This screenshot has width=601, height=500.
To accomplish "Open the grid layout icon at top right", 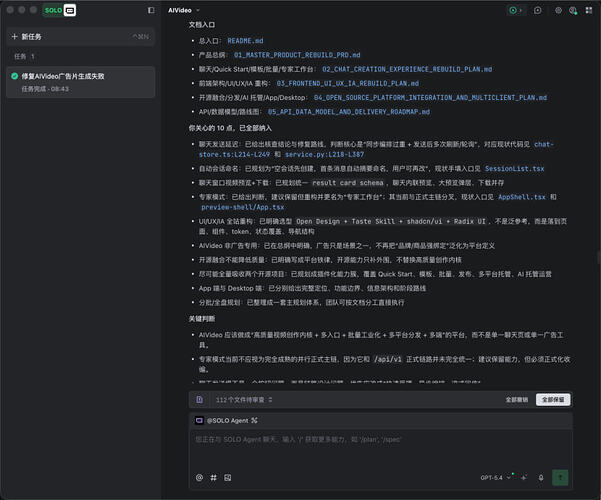I will tap(589, 10).
